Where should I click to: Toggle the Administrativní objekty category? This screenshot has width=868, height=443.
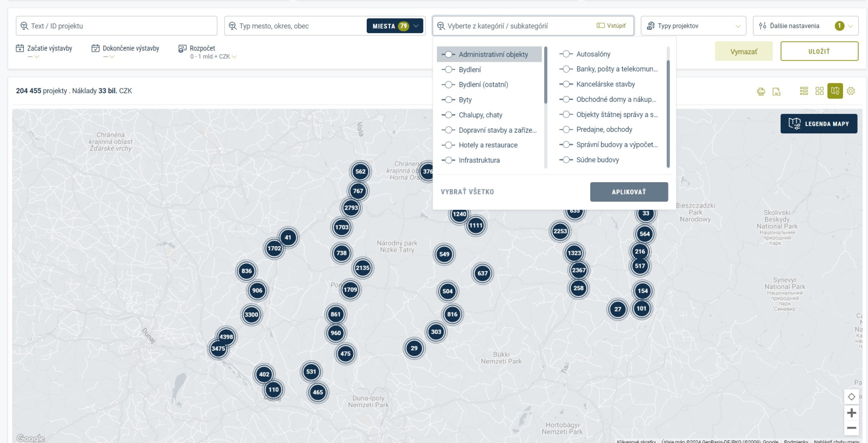[x=448, y=55]
